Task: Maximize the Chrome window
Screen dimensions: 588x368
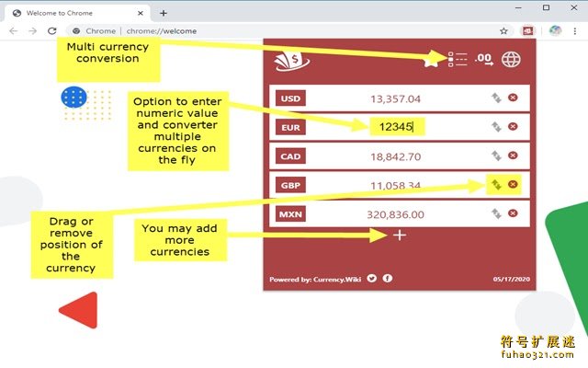Action: (x=547, y=7)
